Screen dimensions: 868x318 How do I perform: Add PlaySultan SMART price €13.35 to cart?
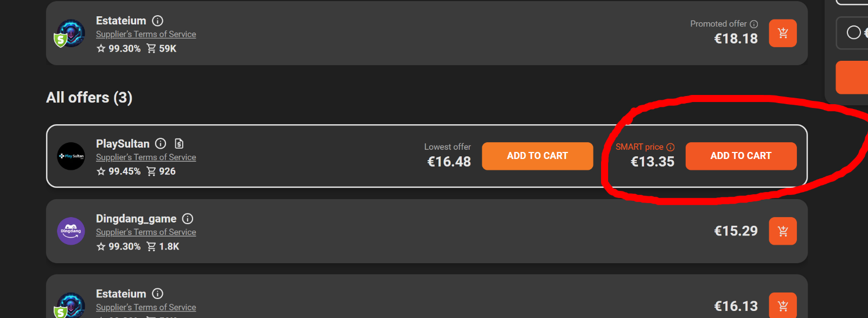point(741,156)
